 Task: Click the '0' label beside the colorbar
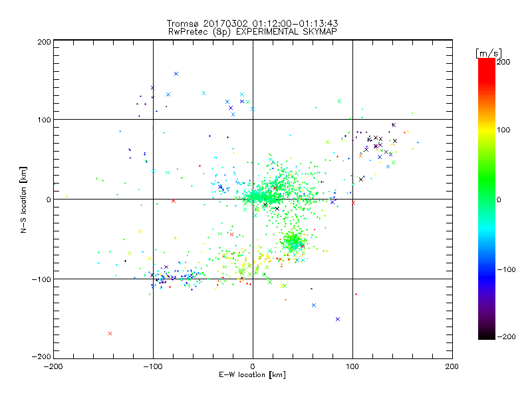(x=499, y=200)
